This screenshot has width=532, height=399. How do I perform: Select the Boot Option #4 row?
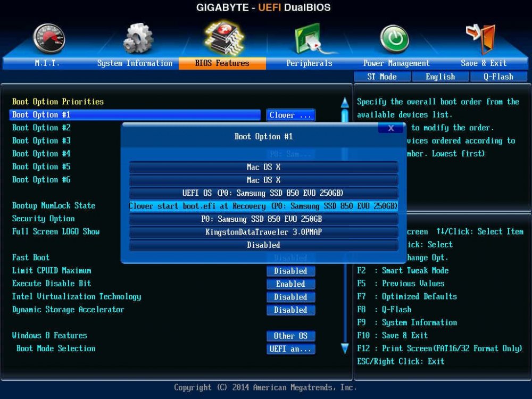click(41, 153)
